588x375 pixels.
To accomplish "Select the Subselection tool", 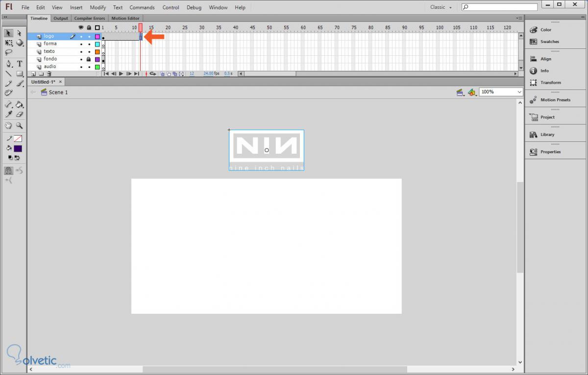I will click(20, 33).
